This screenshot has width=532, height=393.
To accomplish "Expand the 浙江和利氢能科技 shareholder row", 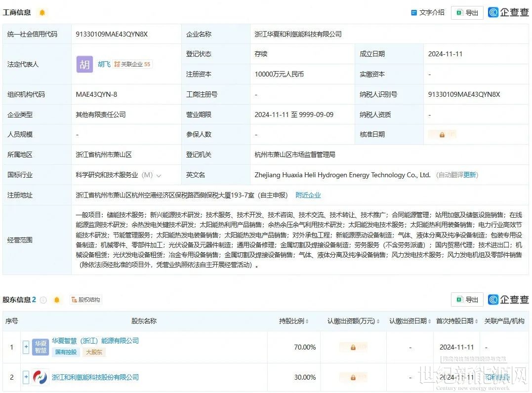I will pyautogui.click(x=26, y=378).
